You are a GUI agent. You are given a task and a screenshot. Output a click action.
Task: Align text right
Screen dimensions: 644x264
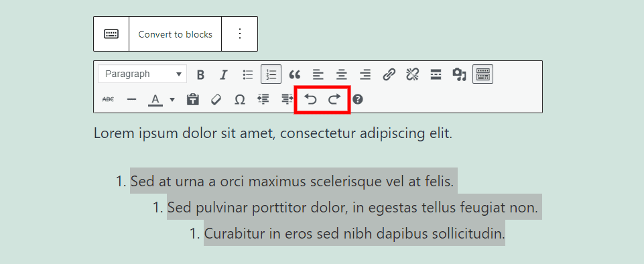(365, 74)
